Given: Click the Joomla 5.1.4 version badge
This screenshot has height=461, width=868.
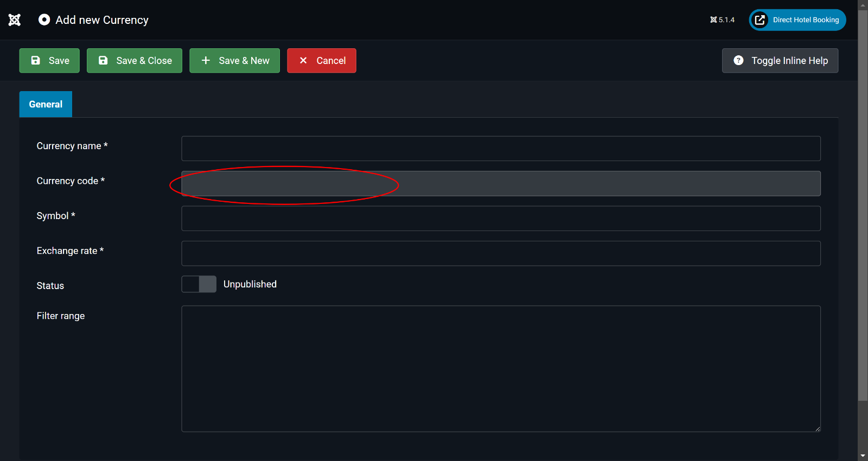Looking at the screenshot, I should click(722, 20).
